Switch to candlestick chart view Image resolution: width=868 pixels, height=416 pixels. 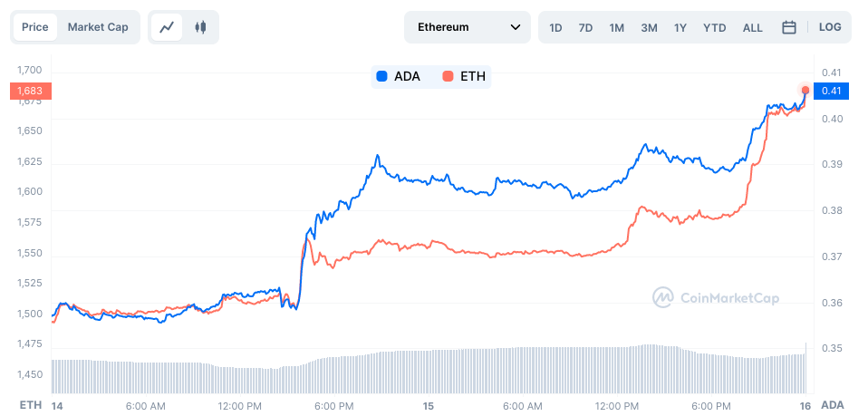tap(200, 27)
